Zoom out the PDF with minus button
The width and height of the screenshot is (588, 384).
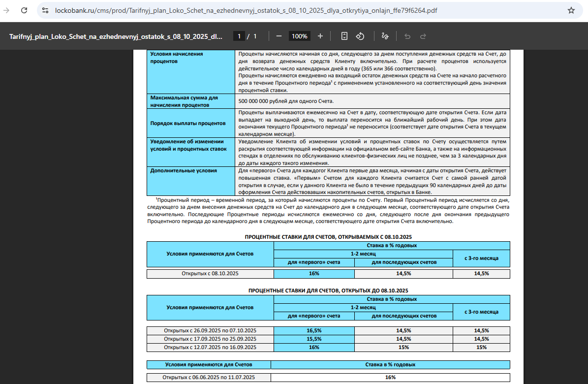(279, 36)
